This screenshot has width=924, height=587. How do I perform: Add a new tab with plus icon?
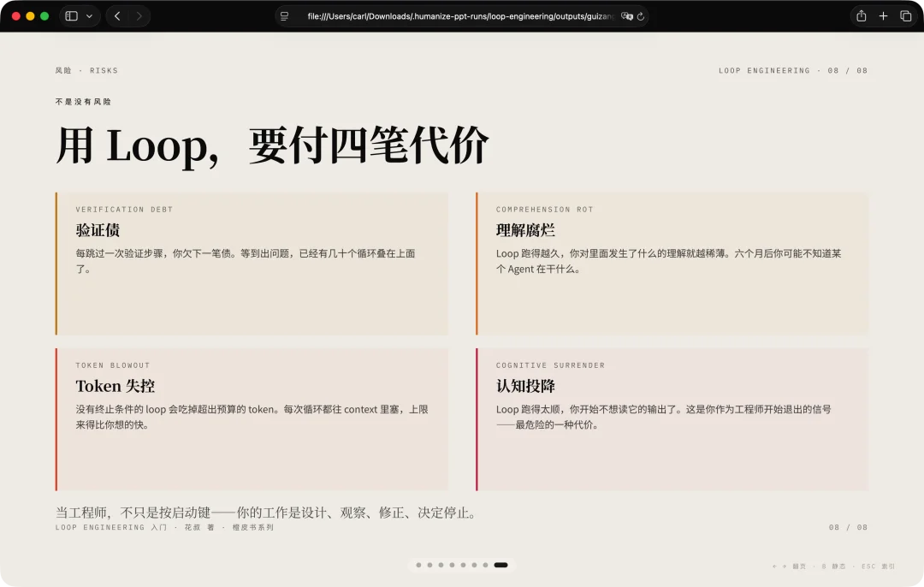(883, 16)
